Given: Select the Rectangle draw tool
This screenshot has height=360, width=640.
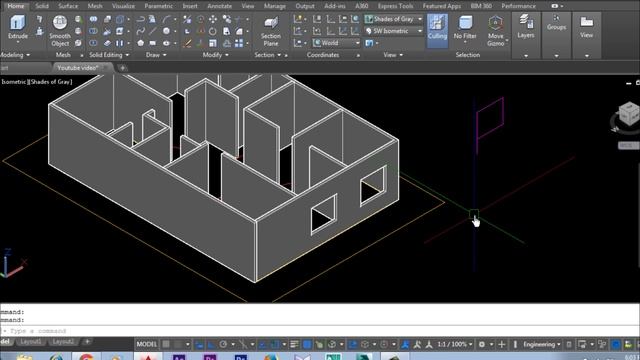Looking at the screenshot, I should point(153,43).
